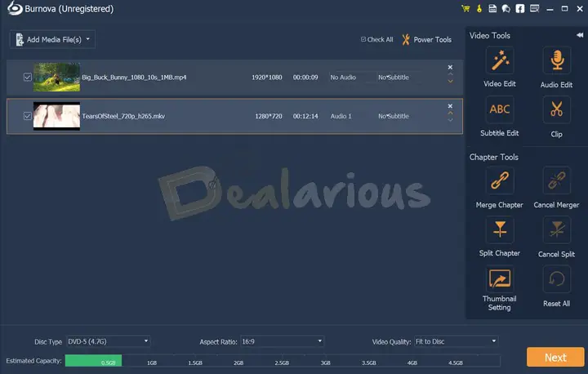
Task: Click the orange Next button
Action: click(555, 357)
